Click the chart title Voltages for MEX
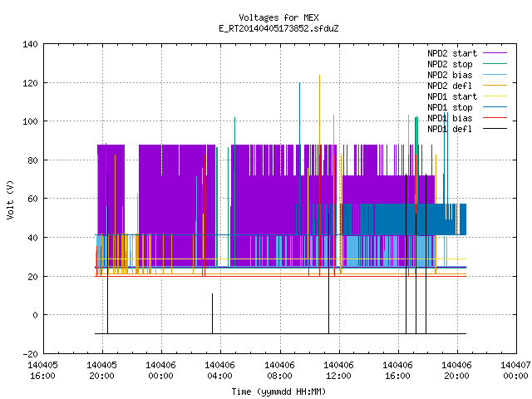Image resolution: width=532 pixels, height=399 pixels. [x=278, y=17]
